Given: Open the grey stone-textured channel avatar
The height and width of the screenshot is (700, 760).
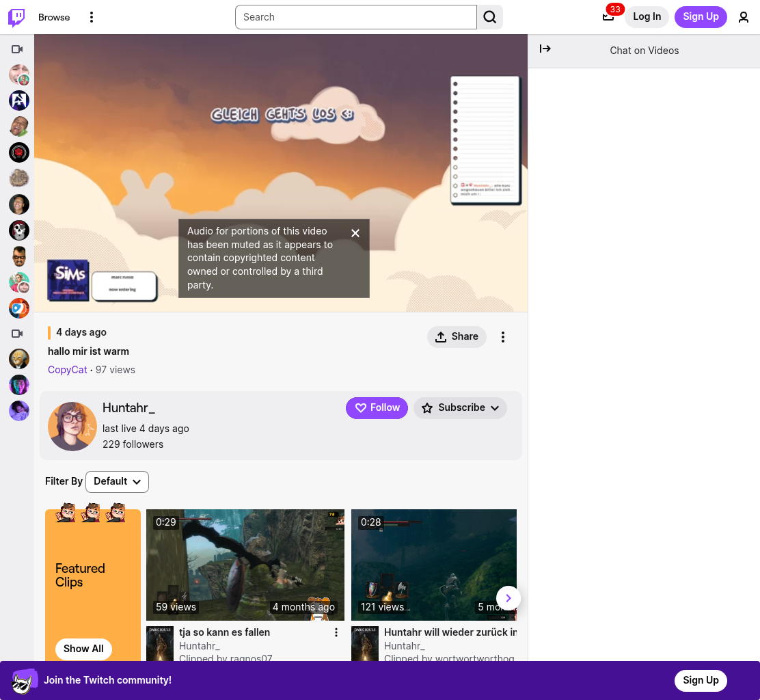Looking at the screenshot, I should tap(19, 178).
